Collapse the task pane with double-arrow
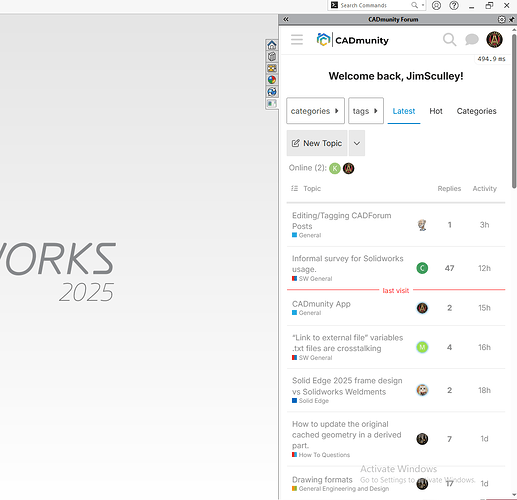The image size is (517, 500). pyautogui.click(x=286, y=19)
